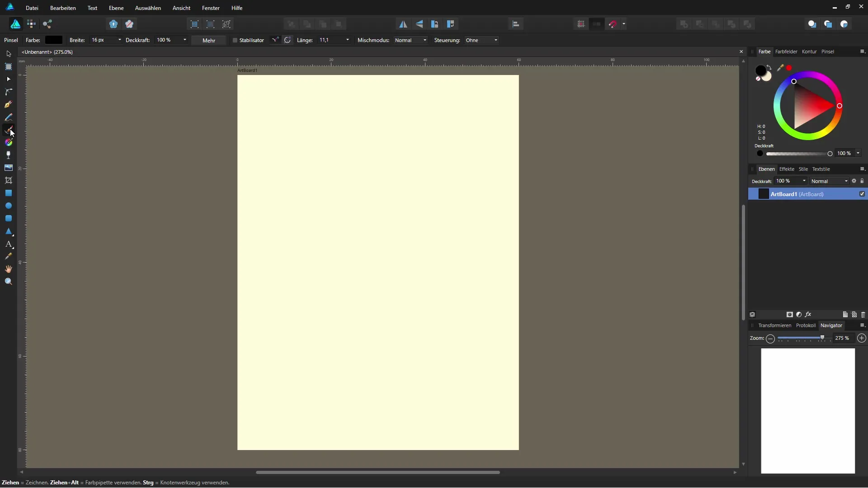Select the Rounded Rectangle tool

[9, 218]
